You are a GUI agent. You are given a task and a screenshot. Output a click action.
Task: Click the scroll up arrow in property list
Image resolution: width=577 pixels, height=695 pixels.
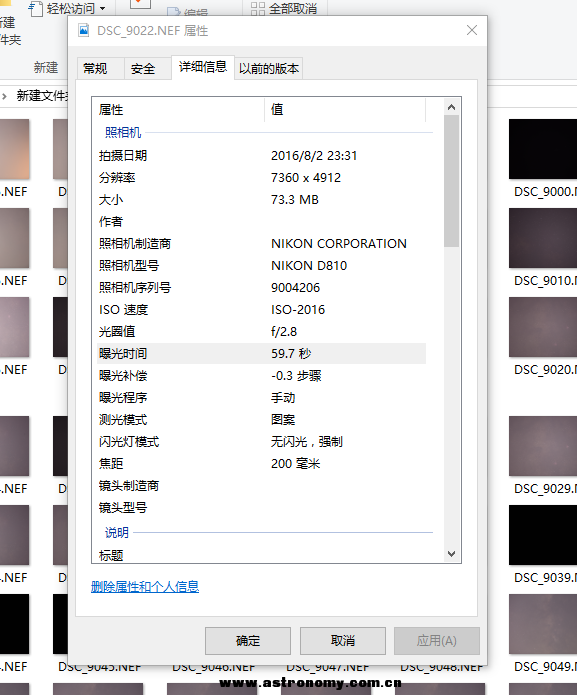point(452,107)
